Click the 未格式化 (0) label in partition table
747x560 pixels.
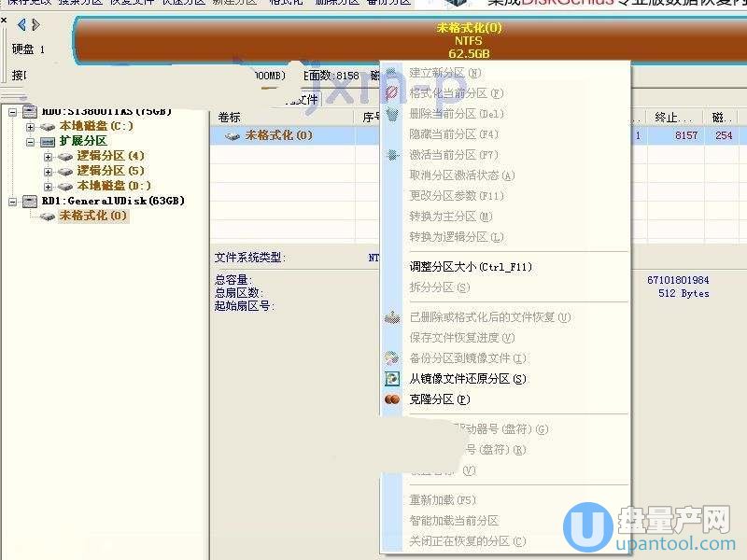278,135
